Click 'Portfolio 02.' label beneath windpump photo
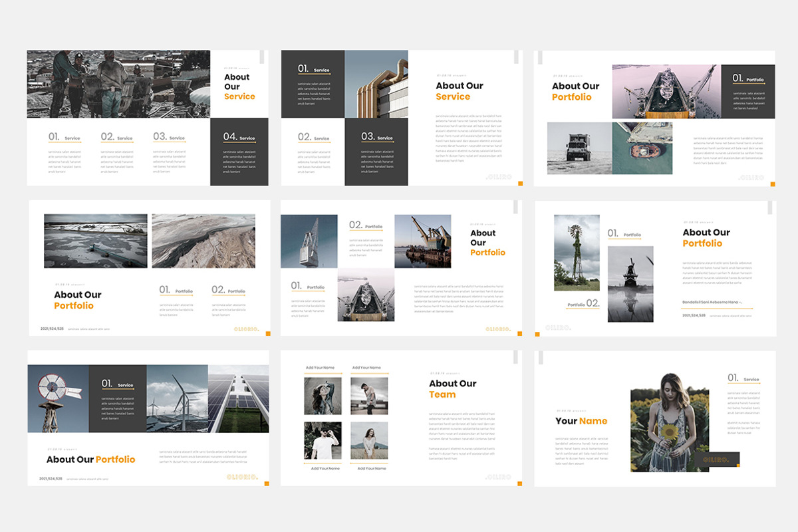This screenshot has height=532, width=798. (x=583, y=303)
